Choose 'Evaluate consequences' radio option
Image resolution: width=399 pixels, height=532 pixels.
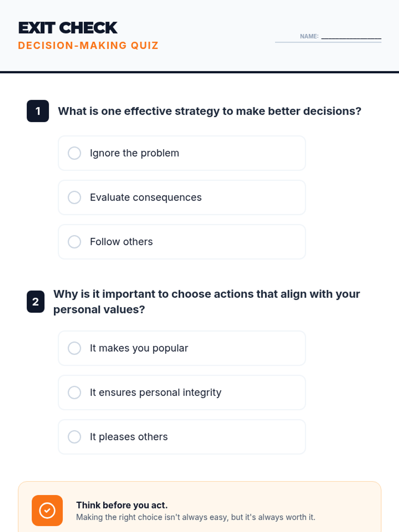pyautogui.click(x=74, y=198)
